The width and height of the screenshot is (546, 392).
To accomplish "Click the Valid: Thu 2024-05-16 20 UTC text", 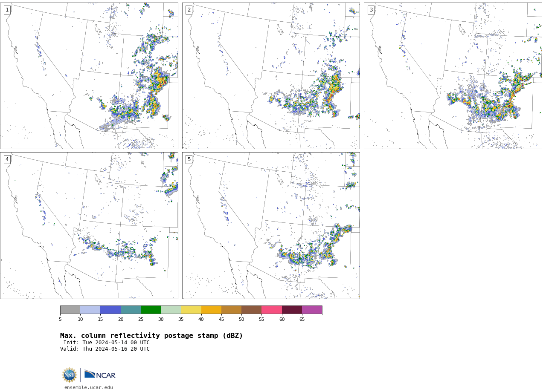I will (x=105, y=349).
